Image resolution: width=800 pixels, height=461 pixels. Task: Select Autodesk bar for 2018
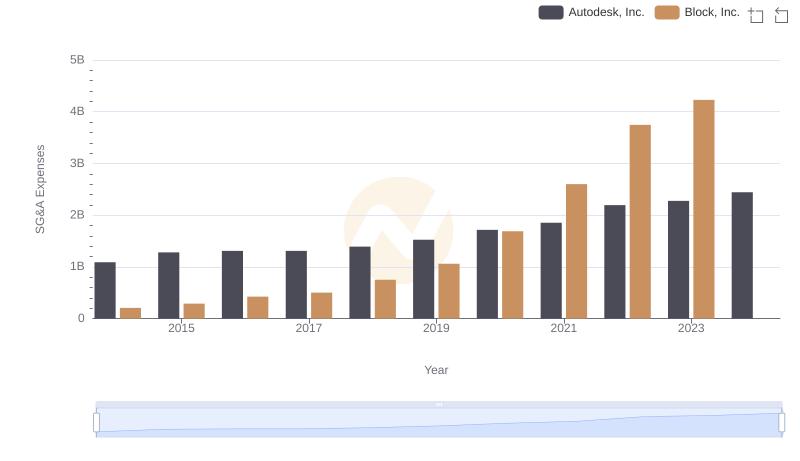coord(360,283)
